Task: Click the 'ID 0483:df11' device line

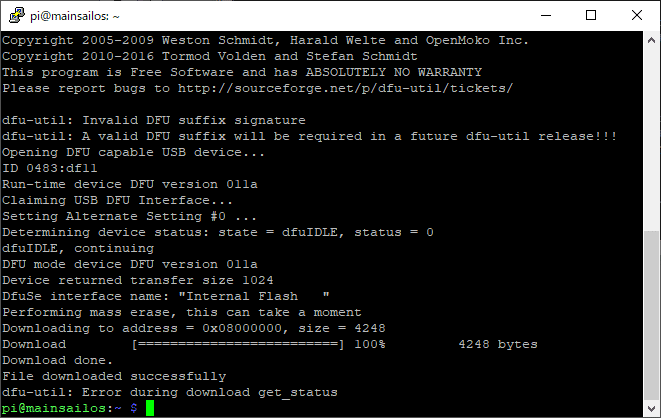Action: pyautogui.click(x=48, y=168)
